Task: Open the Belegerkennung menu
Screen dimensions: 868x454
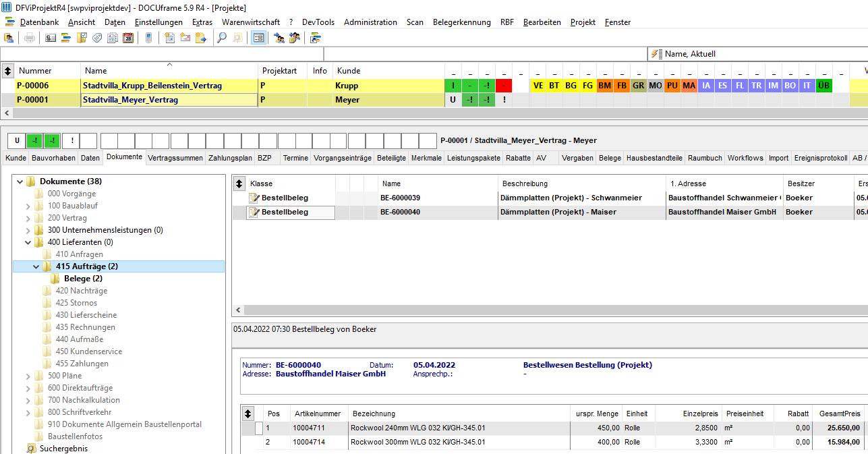Action: coord(462,22)
